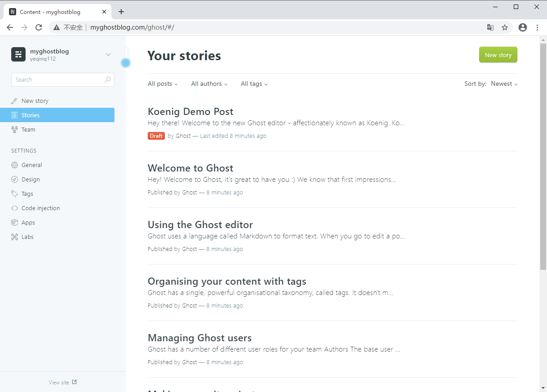Screen dimensions: 547x392
Task: Expand the myghostblog account menu chevron
Action: (108, 55)
